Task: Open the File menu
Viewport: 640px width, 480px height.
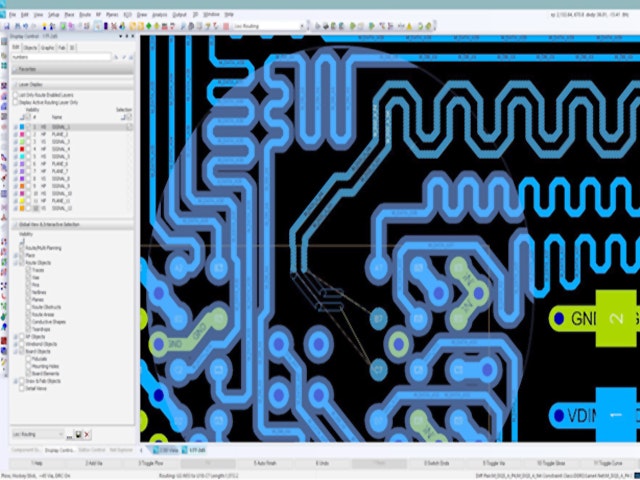Action: tap(13, 14)
